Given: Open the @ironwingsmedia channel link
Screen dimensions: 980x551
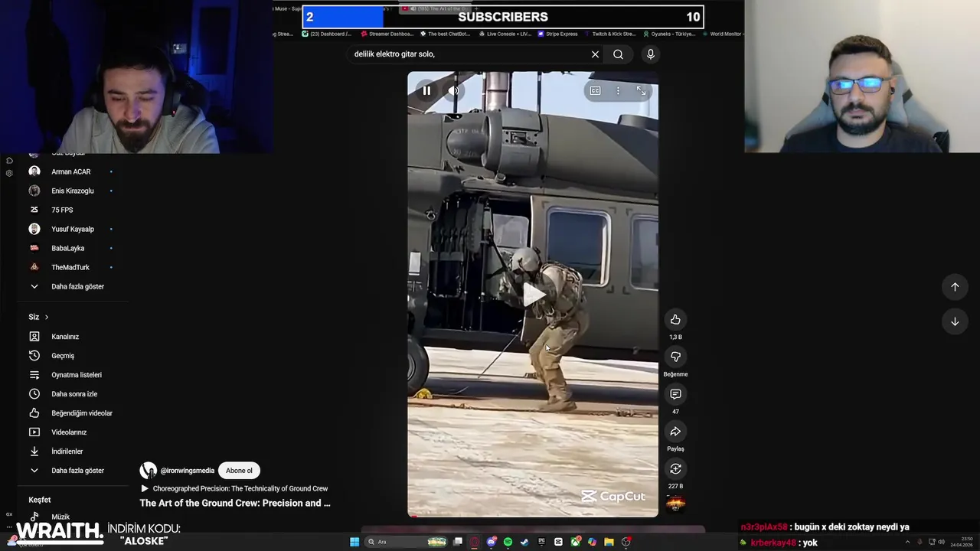Looking at the screenshot, I should pos(188,471).
